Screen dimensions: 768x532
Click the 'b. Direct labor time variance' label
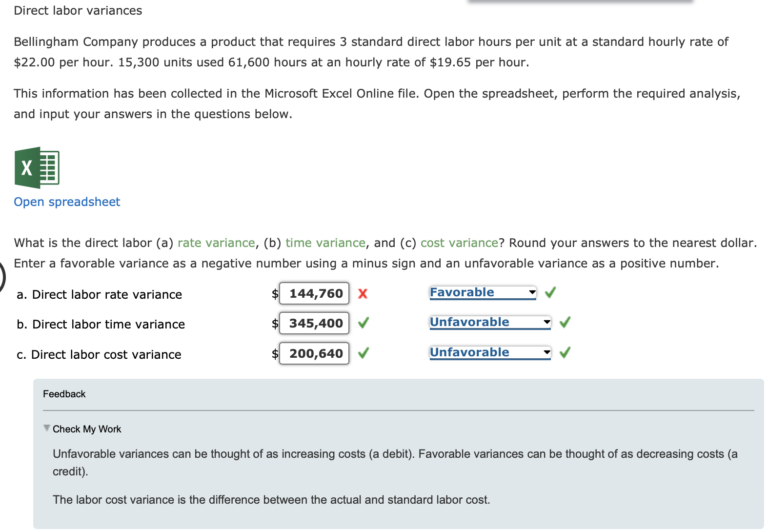[x=101, y=324]
